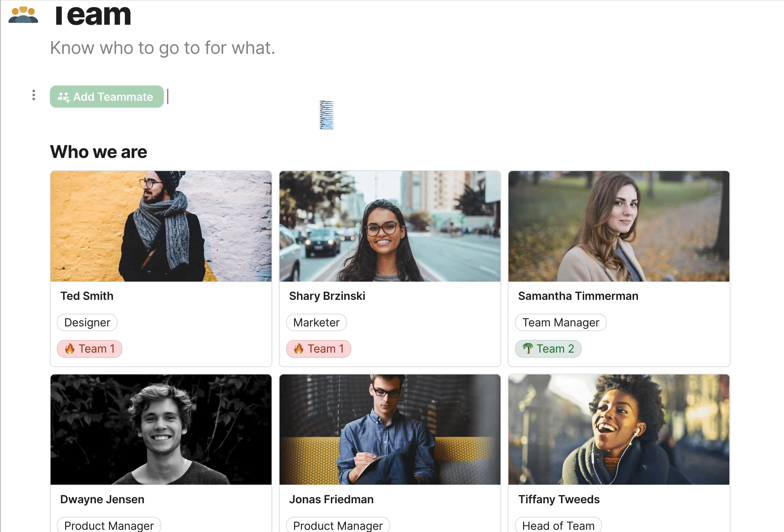The image size is (784, 532).
Task: Select the Team Manager role tag
Action: tap(561, 322)
